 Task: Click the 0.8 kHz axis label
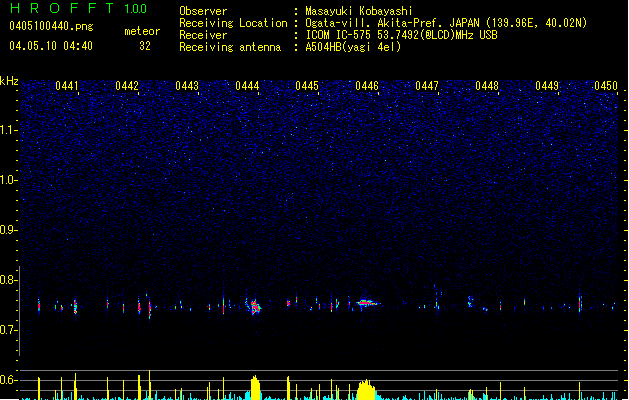[9, 280]
